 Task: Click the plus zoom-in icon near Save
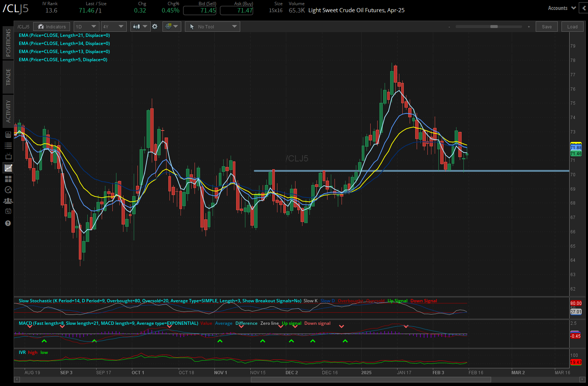pyautogui.click(x=529, y=27)
